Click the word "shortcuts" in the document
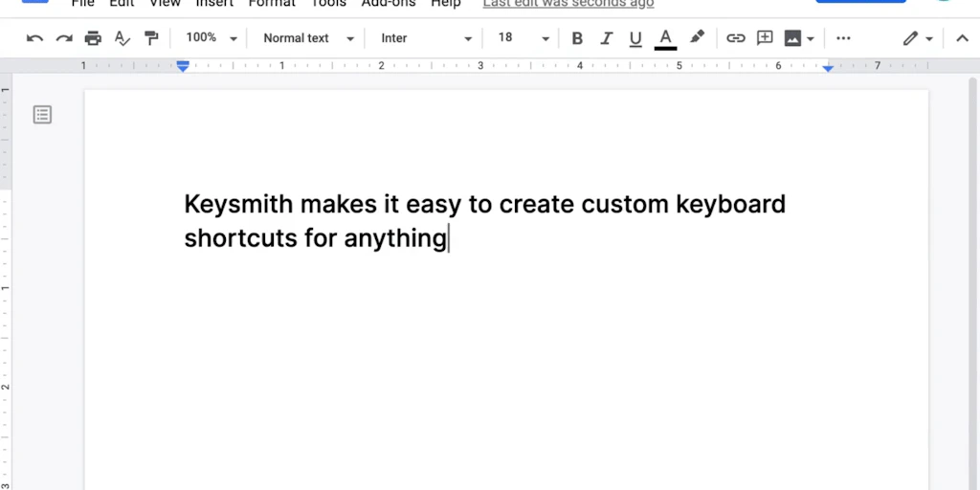 (x=240, y=238)
